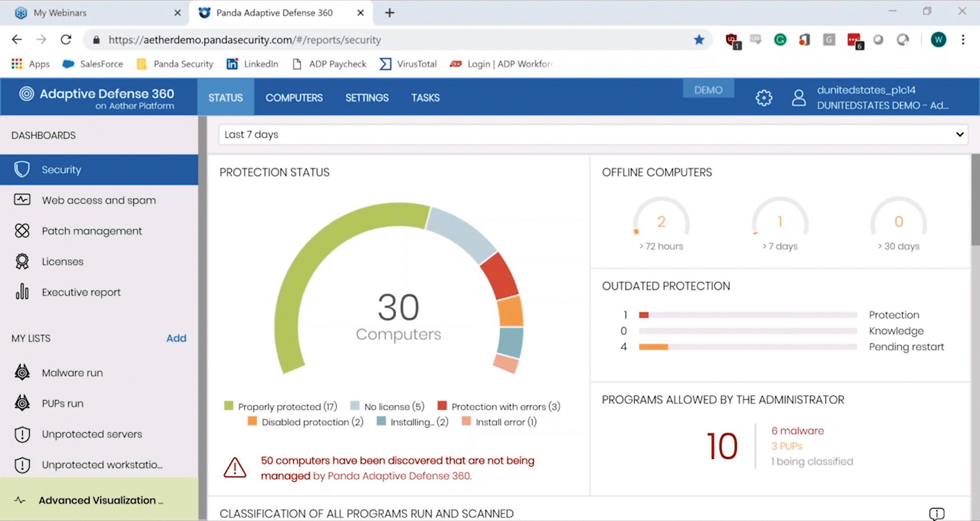
Task: Open the 1 being classified link
Action: point(812,461)
